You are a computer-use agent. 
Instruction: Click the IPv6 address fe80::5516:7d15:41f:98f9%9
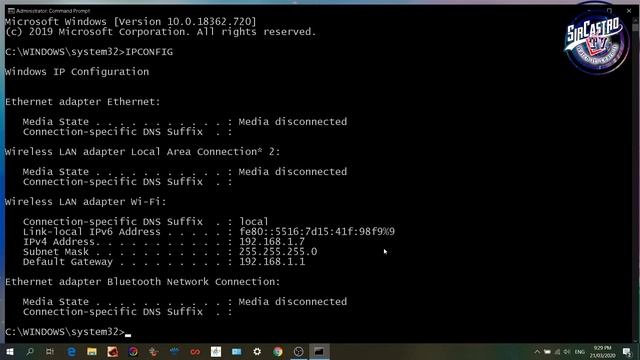click(317, 232)
